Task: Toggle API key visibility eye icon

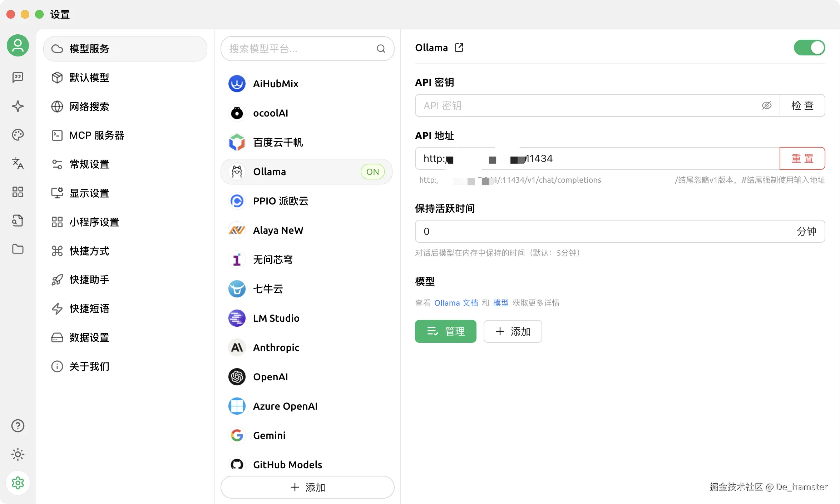Action: click(766, 105)
